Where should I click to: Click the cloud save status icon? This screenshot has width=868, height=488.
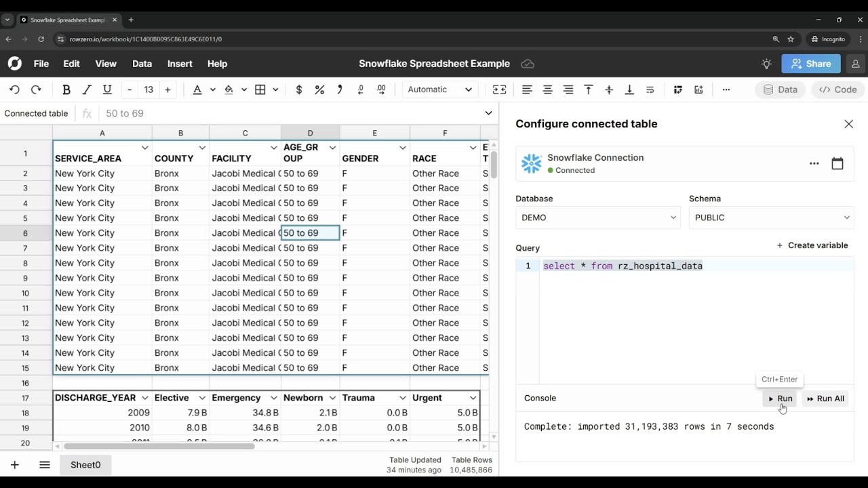528,64
